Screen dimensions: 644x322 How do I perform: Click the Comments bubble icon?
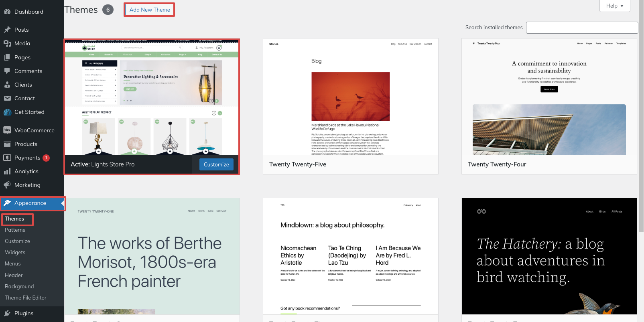pos(7,71)
